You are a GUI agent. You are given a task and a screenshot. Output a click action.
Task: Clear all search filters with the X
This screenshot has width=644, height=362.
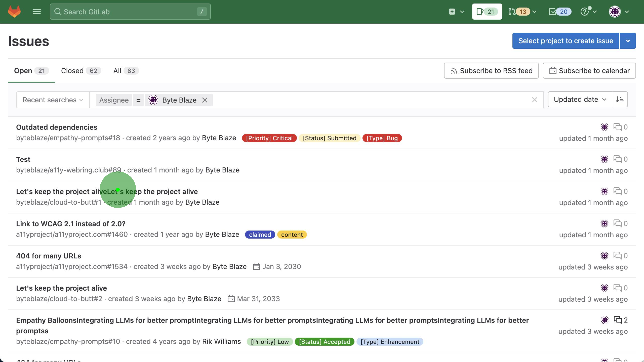tap(534, 100)
